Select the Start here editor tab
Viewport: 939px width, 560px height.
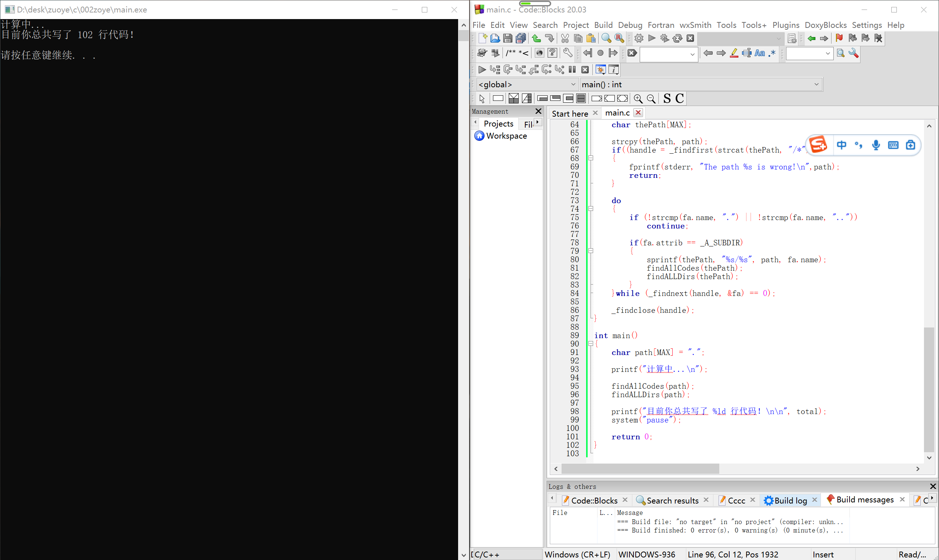(570, 113)
